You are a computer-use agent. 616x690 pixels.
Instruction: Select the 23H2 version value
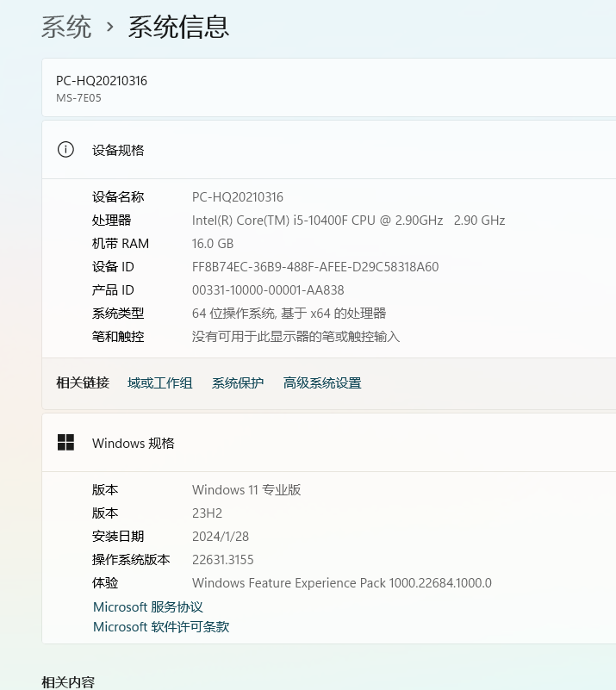pyautogui.click(x=208, y=513)
